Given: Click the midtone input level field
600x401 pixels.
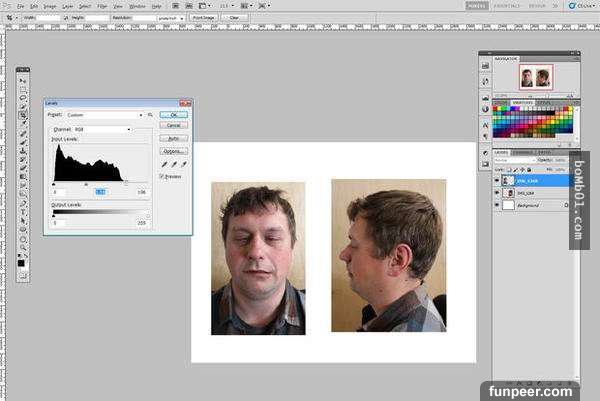Looking at the screenshot, I should tap(100, 191).
